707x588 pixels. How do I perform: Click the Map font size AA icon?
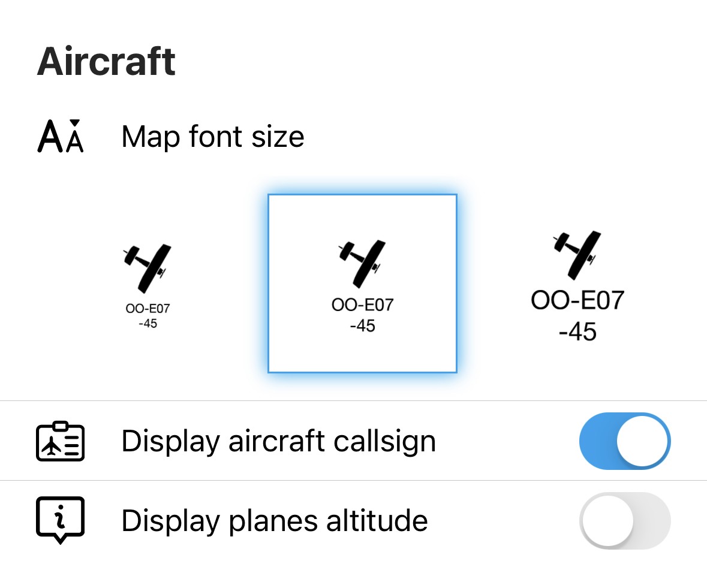point(61,136)
